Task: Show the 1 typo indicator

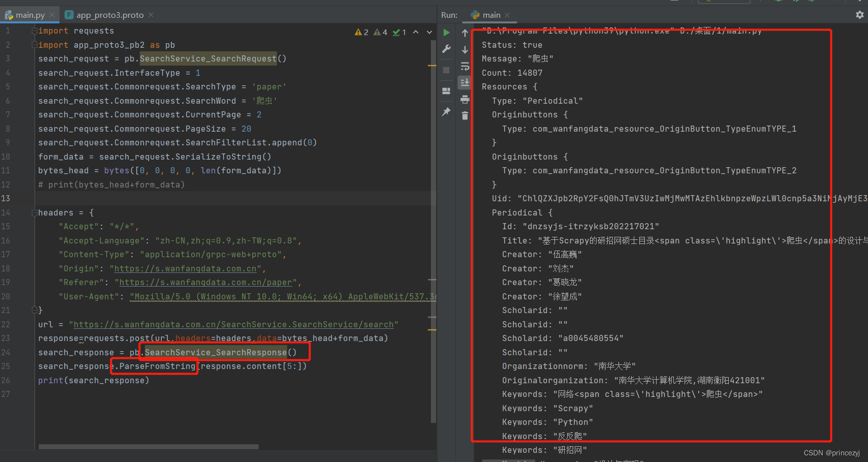Action: tap(399, 32)
